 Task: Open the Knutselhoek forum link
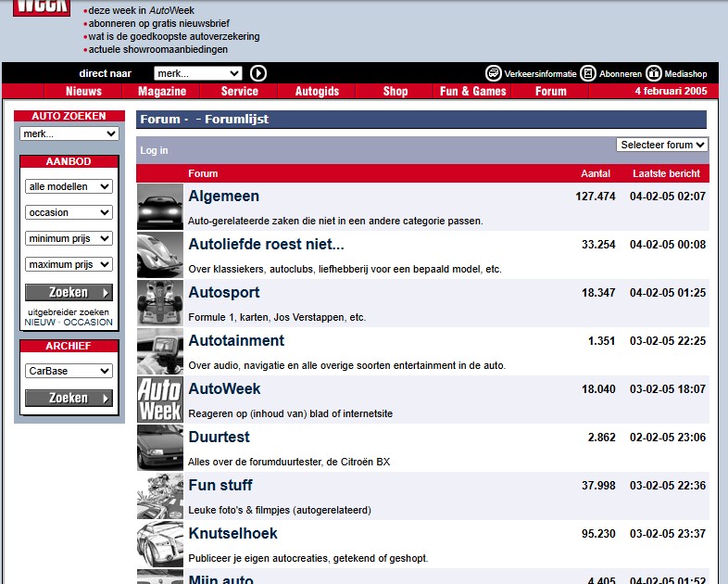click(233, 533)
